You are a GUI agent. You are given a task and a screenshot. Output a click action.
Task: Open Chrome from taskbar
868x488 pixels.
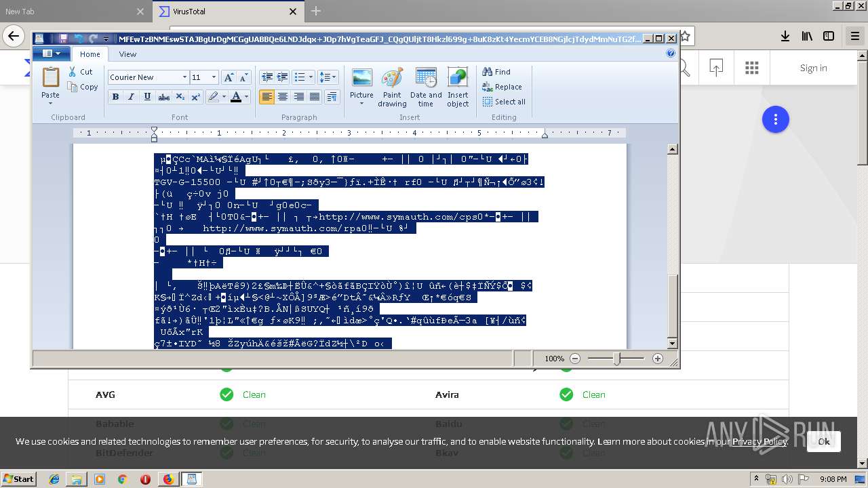pos(122,479)
